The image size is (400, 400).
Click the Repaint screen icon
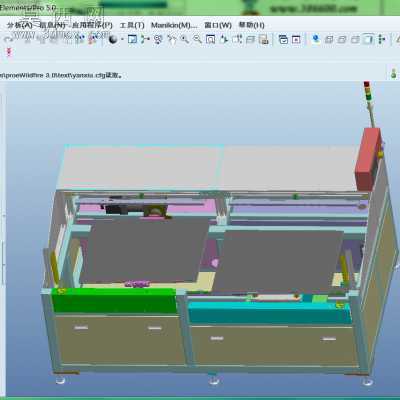(x=132, y=40)
